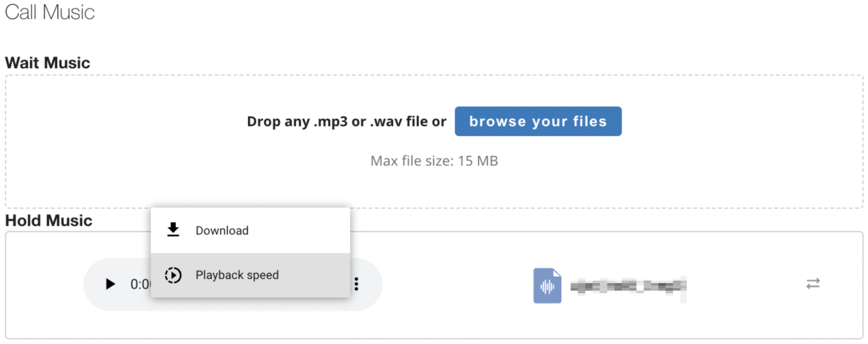
Task: Choose the Playback speed menu option text
Action: (237, 275)
